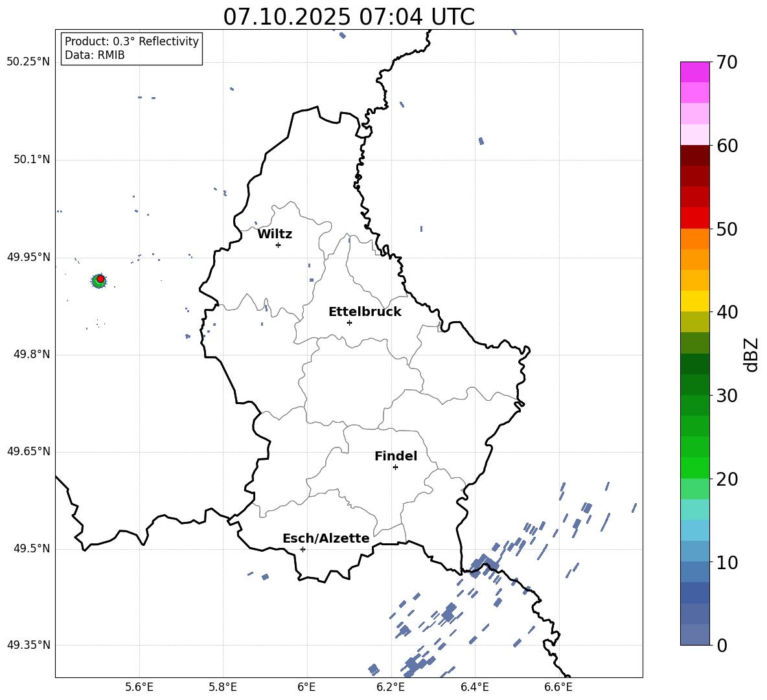Pick the yellow colorbar segment above 40
This screenshot has width=767, height=700.
tap(694, 301)
